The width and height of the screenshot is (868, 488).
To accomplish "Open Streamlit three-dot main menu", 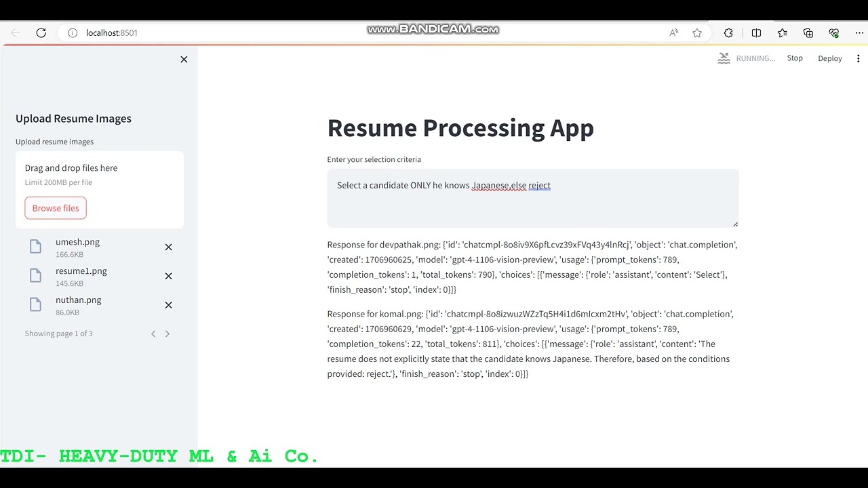I will point(859,58).
